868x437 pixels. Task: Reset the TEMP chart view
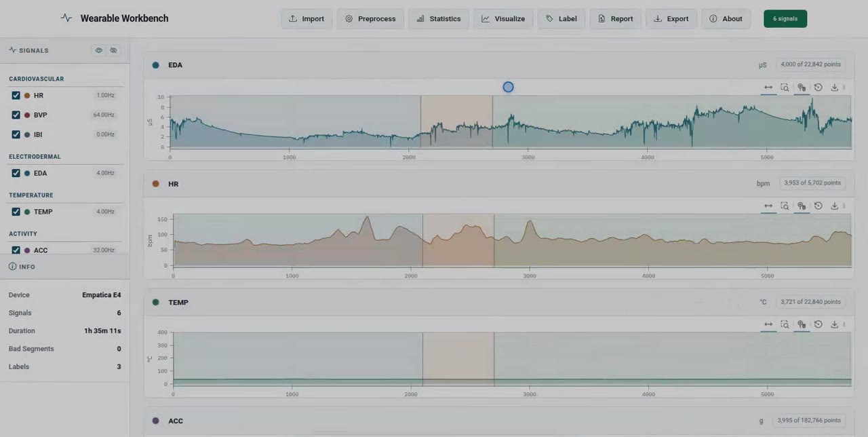(818, 324)
